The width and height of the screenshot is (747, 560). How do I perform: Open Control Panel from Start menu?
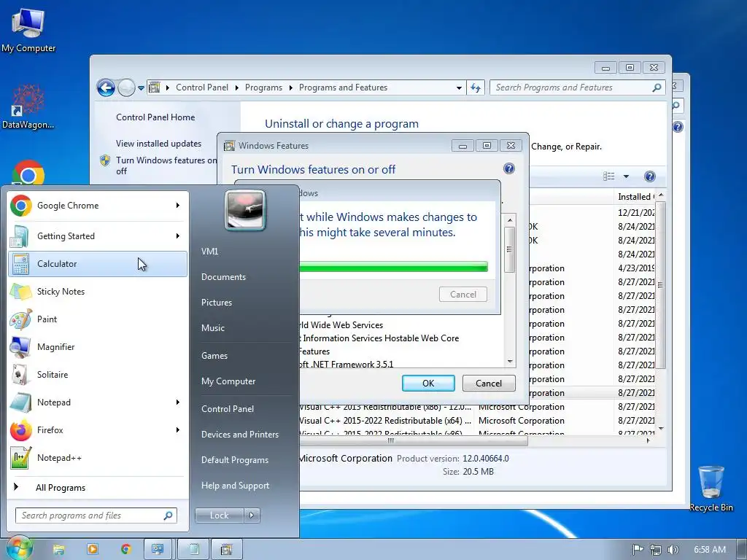(x=228, y=409)
